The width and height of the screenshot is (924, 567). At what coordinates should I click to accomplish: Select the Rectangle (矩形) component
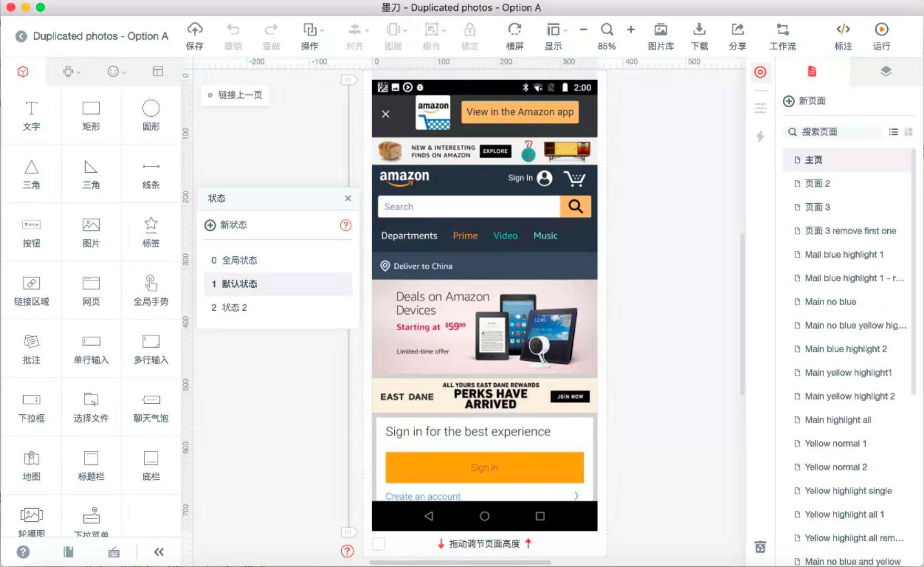tap(91, 115)
